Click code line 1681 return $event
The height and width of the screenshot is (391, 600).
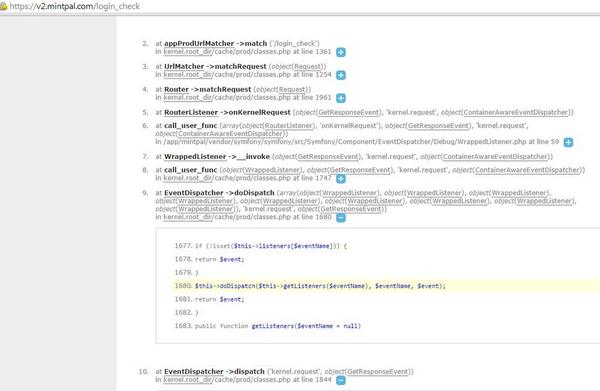[209, 299]
